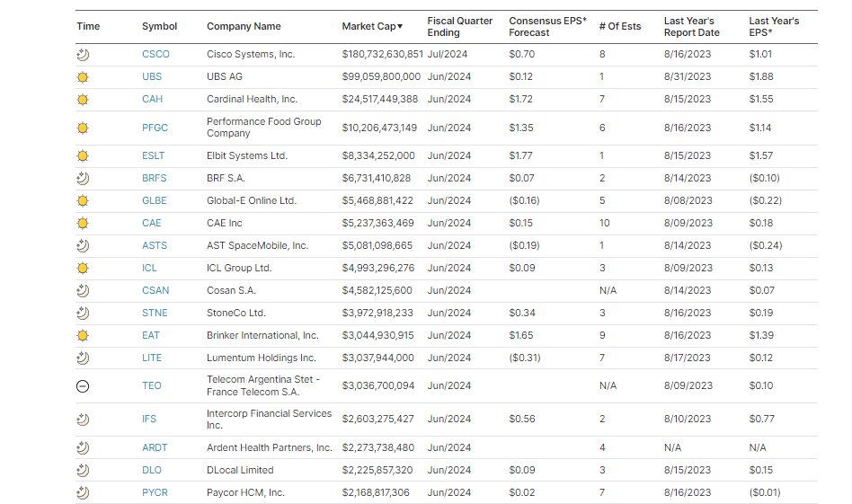Viewport: 852px width, 504px height.
Task: Click the moon icon in the BRFS row
Action: [83, 178]
